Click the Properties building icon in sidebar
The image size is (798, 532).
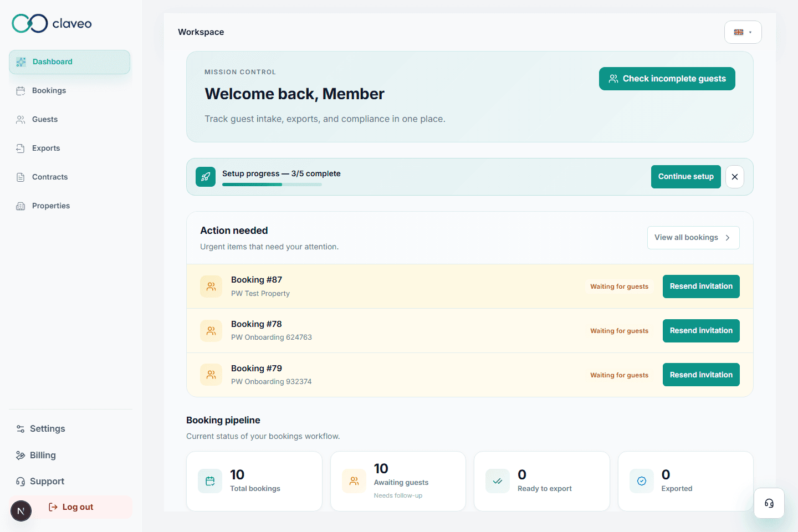pos(21,206)
